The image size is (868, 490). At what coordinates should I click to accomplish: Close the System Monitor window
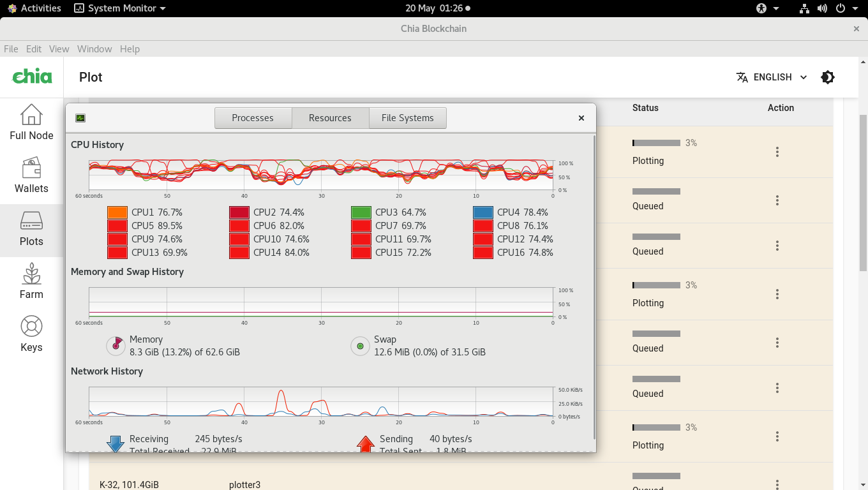coord(581,118)
